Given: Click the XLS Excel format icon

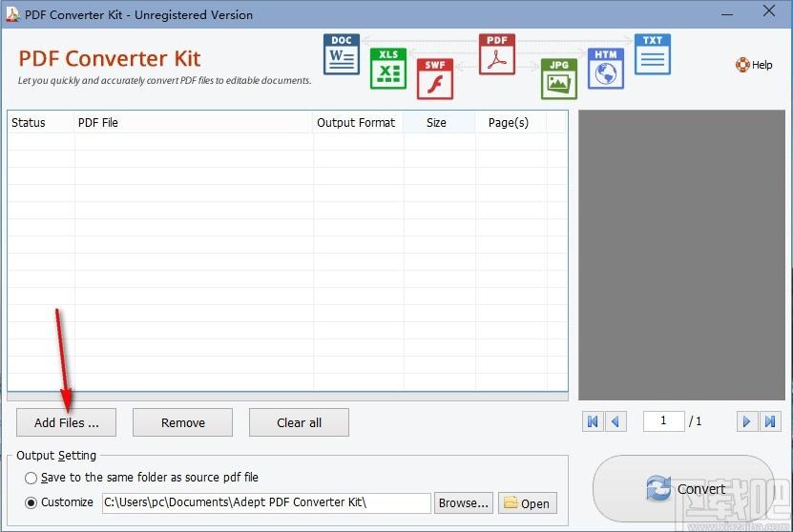Looking at the screenshot, I should pyautogui.click(x=387, y=69).
